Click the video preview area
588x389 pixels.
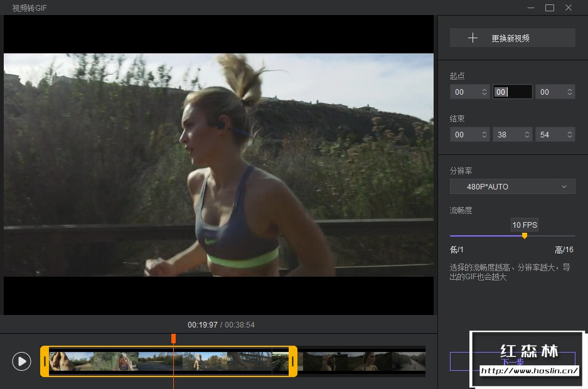[x=218, y=165]
